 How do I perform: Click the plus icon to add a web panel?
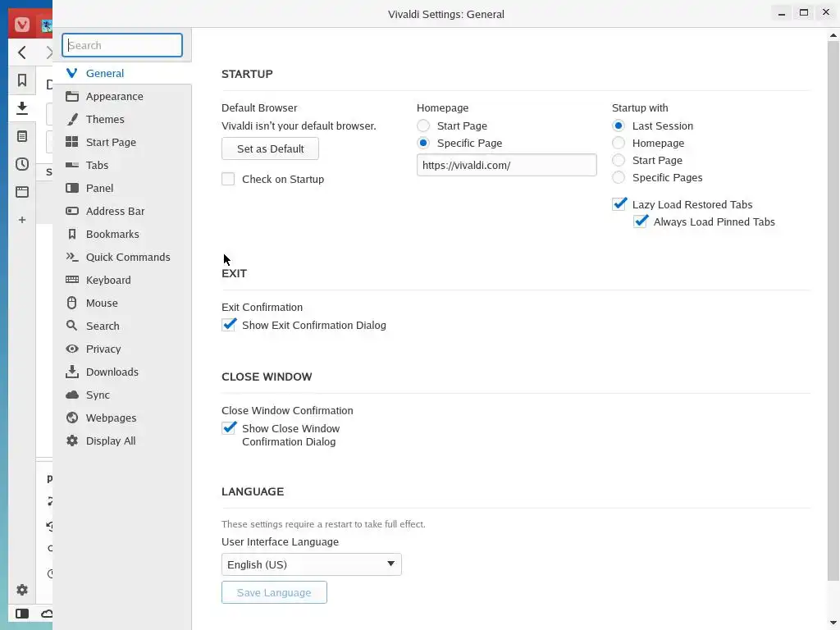click(22, 220)
